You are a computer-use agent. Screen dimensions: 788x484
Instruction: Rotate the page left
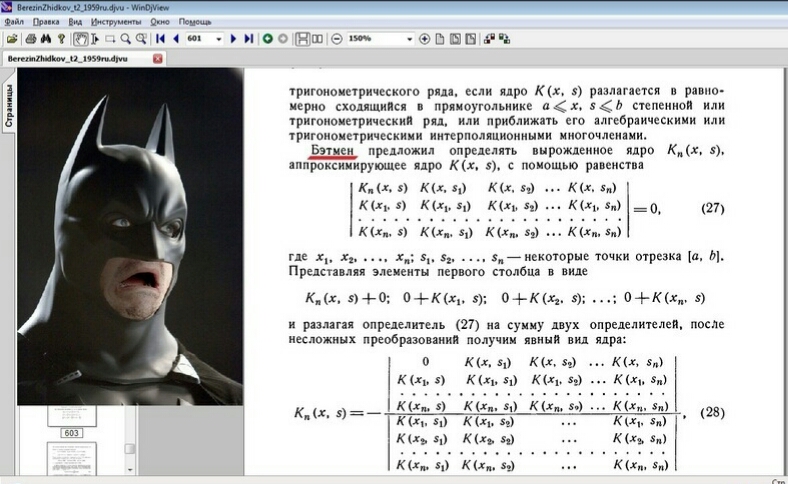489,39
